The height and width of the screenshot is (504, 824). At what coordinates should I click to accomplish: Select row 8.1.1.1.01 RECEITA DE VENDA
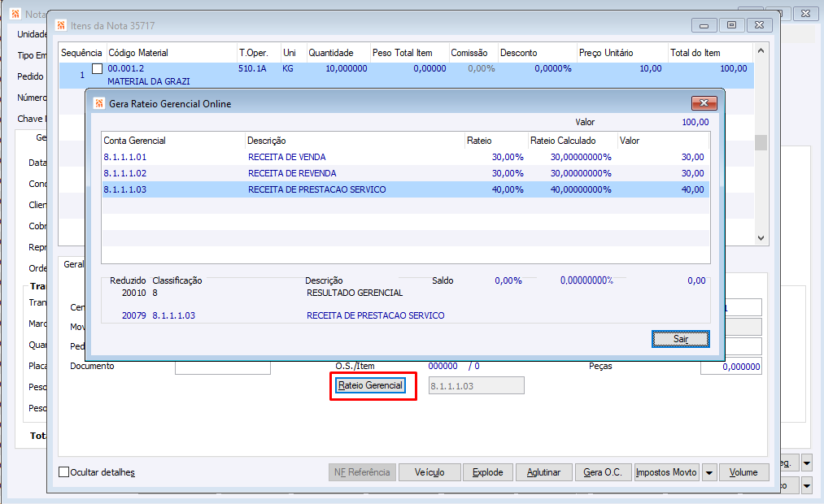405,157
